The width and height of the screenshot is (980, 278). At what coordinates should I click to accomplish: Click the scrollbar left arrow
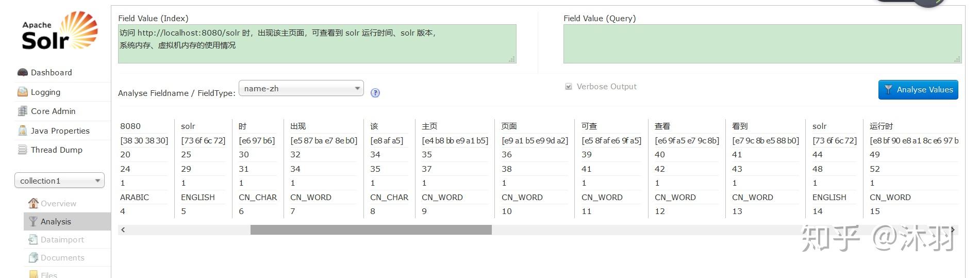(123, 230)
